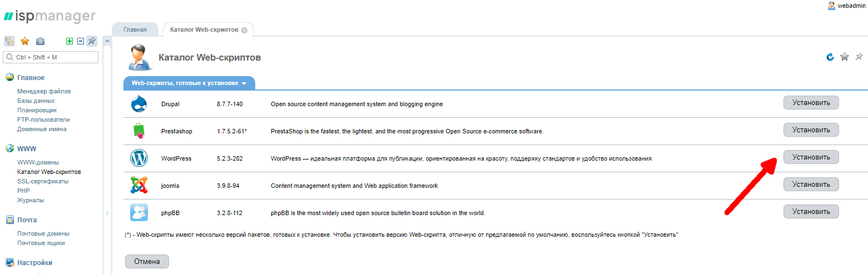Open Почтовые ящики in the sidebar
The height and width of the screenshot is (274, 868).
(x=41, y=243)
